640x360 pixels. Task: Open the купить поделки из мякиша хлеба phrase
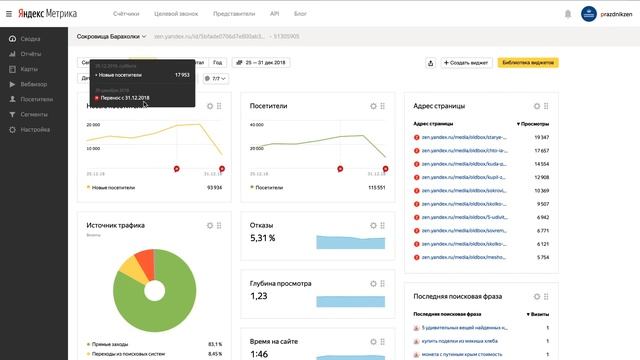pos(460,341)
